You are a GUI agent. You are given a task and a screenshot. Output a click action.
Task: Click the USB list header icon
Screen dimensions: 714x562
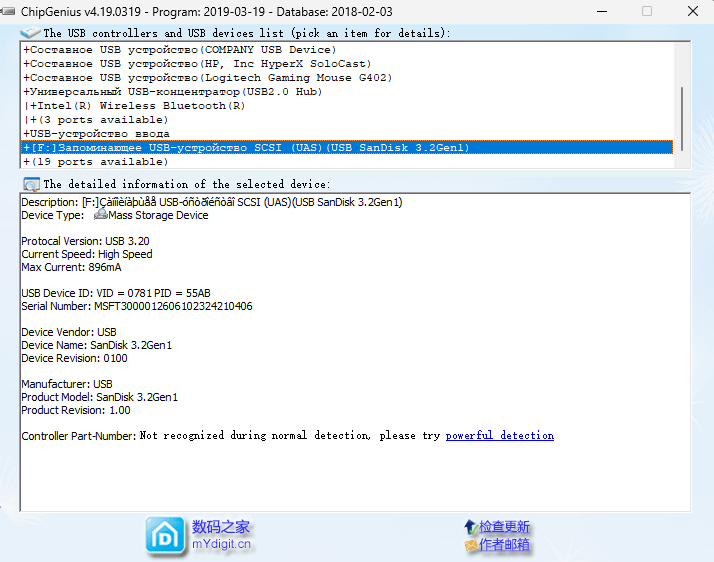31,33
